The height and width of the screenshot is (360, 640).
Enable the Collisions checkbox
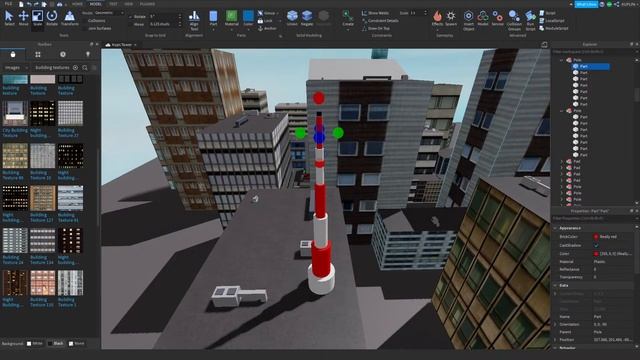click(85, 20)
